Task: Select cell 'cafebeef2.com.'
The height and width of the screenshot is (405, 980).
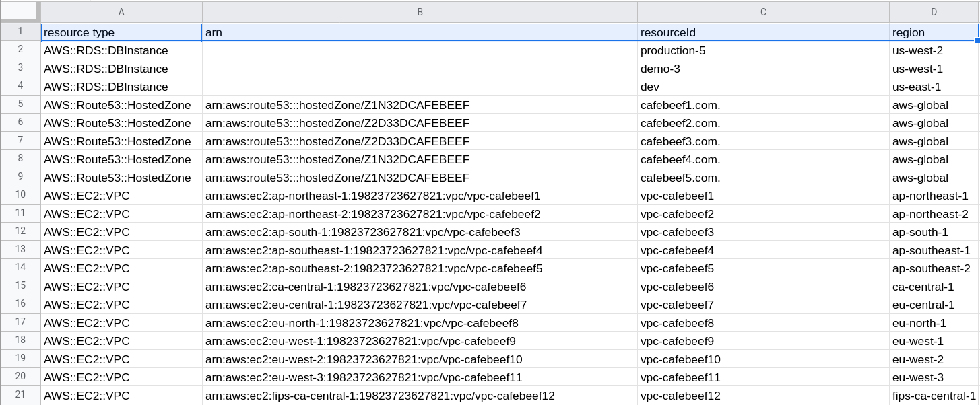Action: click(x=763, y=122)
